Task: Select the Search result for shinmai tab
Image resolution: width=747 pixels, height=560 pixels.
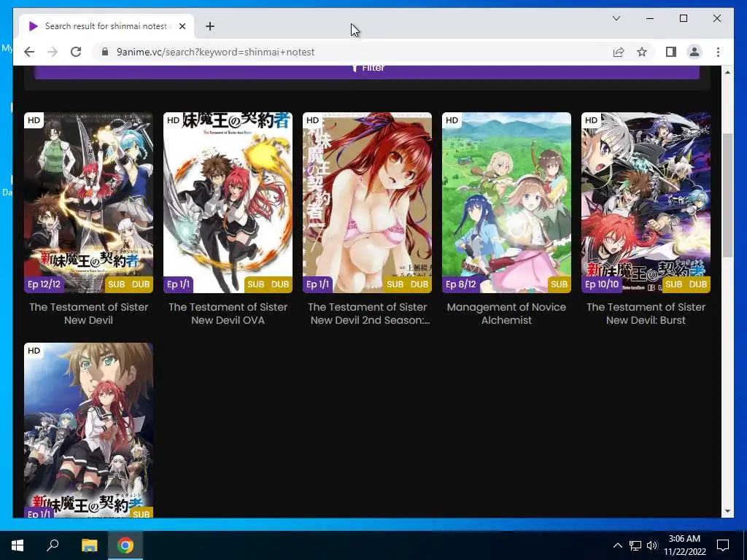Action: (107, 26)
